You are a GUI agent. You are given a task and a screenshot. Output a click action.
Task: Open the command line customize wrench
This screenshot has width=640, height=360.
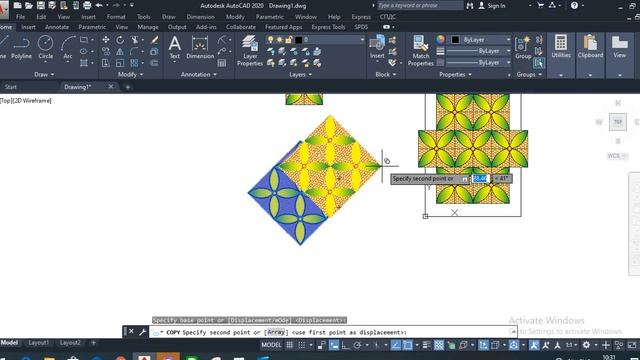coord(142,332)
